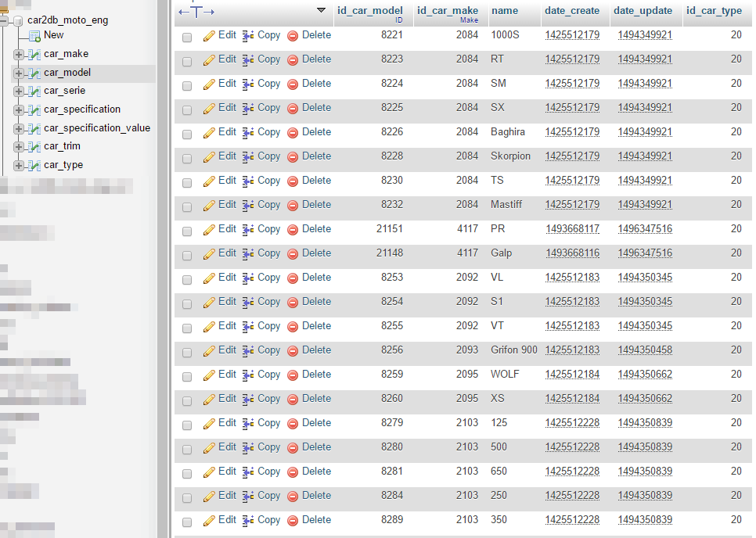Sort by date_update column header
This screenshot has height=538, width=756.
(643, 11)
